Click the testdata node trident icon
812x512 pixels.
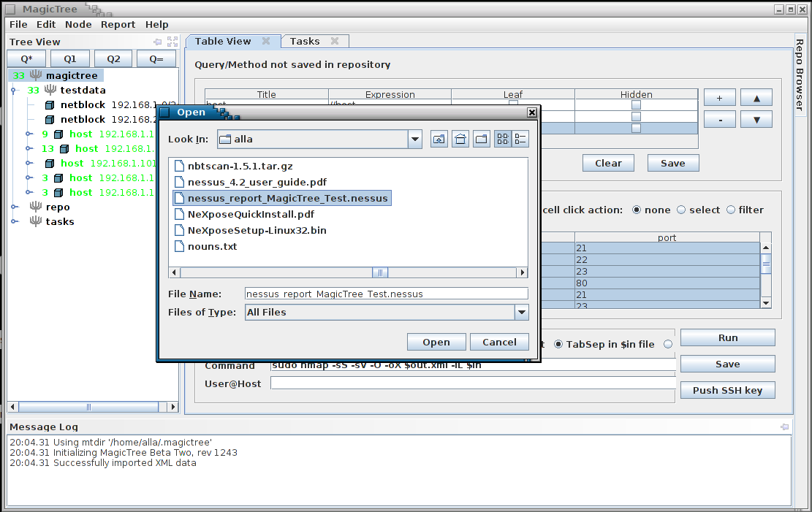pos(50,90)
